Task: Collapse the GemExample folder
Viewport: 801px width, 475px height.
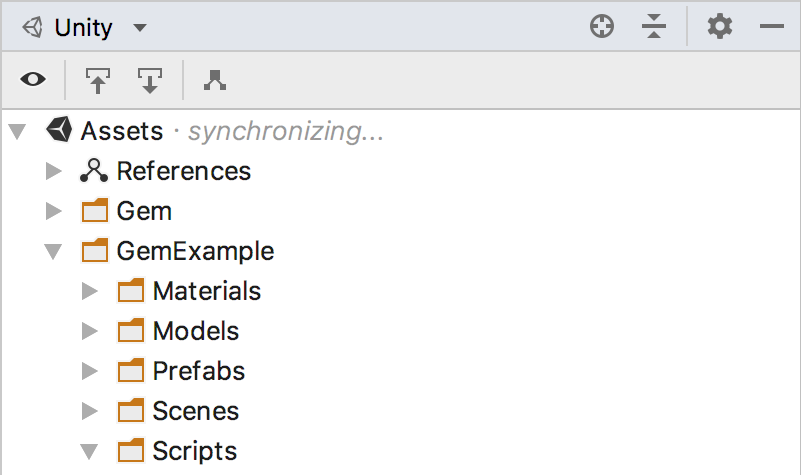Action: [53, 251]
